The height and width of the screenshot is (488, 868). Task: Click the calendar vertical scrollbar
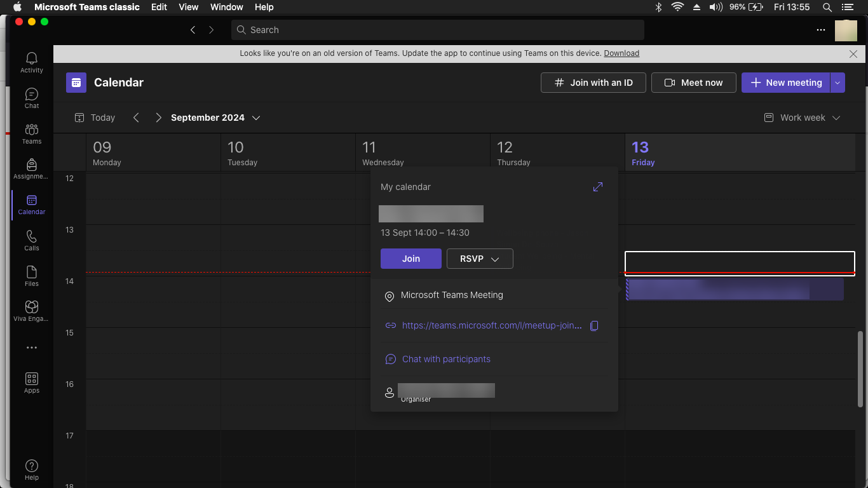(861, 369)
